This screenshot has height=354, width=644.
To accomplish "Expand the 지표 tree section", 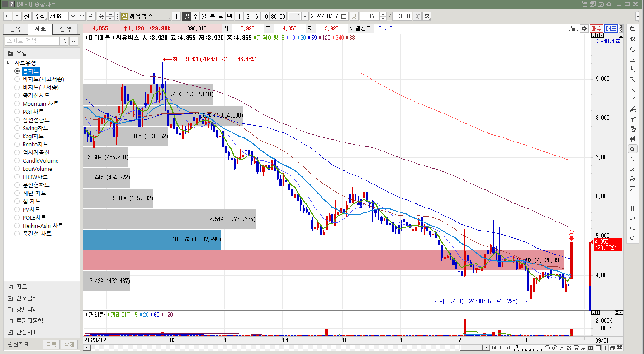I will click(10, 287).
